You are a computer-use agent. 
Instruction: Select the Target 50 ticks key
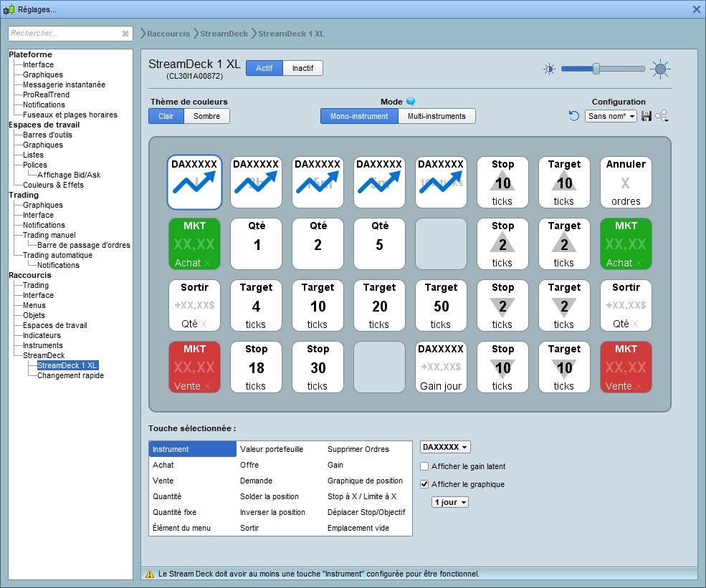[x=442, y=306]
